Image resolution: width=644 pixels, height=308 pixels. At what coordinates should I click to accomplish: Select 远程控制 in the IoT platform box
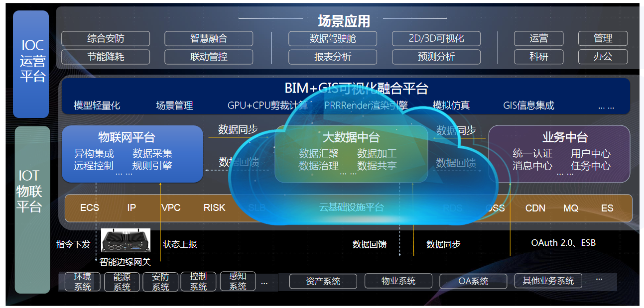click(94, 166)
